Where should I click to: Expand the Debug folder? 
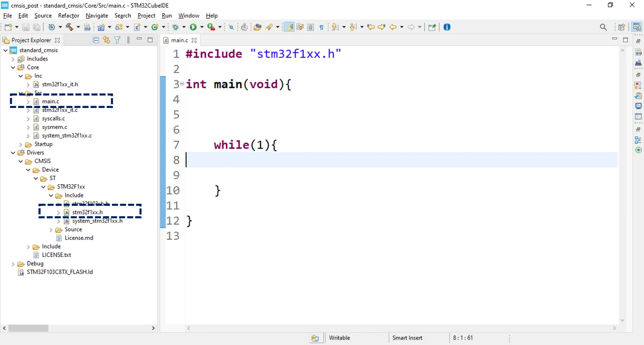[x=13, y=264]
